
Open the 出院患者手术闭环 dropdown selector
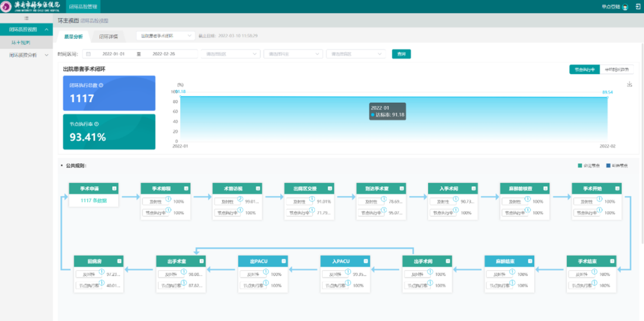click(x=165, y=36)
